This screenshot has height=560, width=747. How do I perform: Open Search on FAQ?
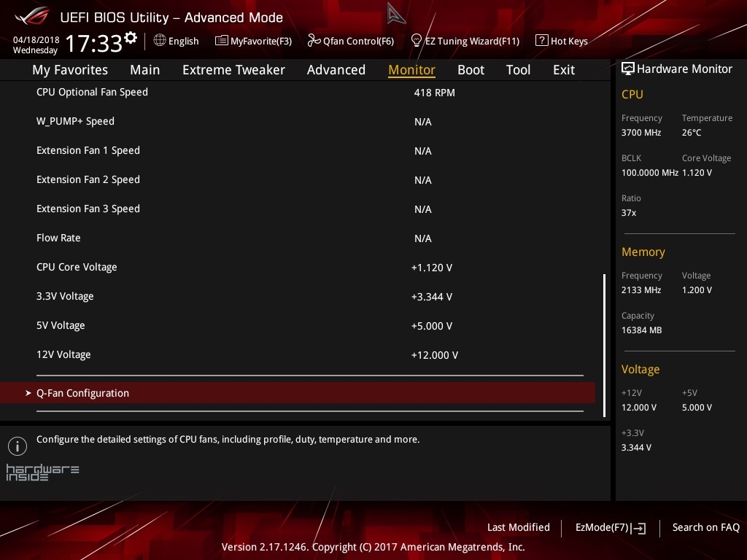pos(705,527)
